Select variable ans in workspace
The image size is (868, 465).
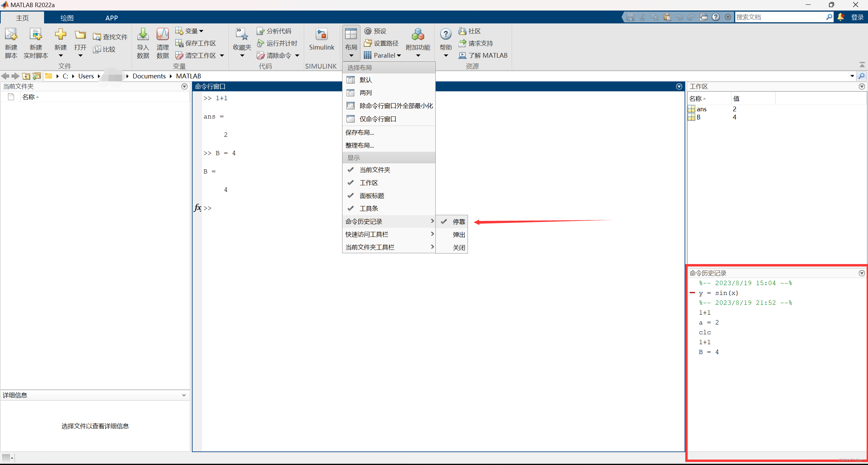coord(702,109)
